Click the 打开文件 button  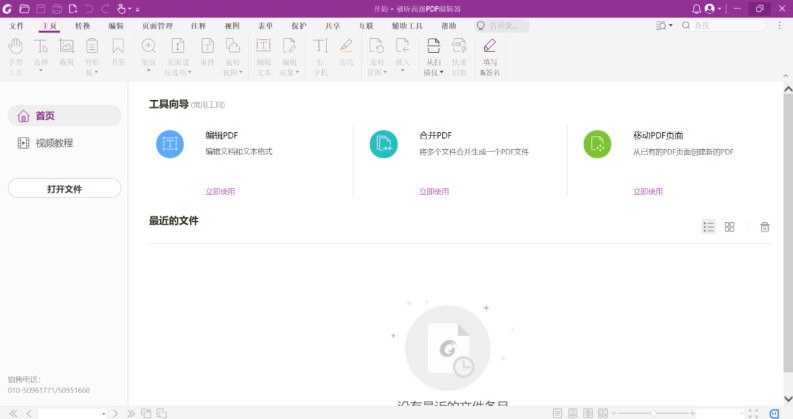pos(64,188)
